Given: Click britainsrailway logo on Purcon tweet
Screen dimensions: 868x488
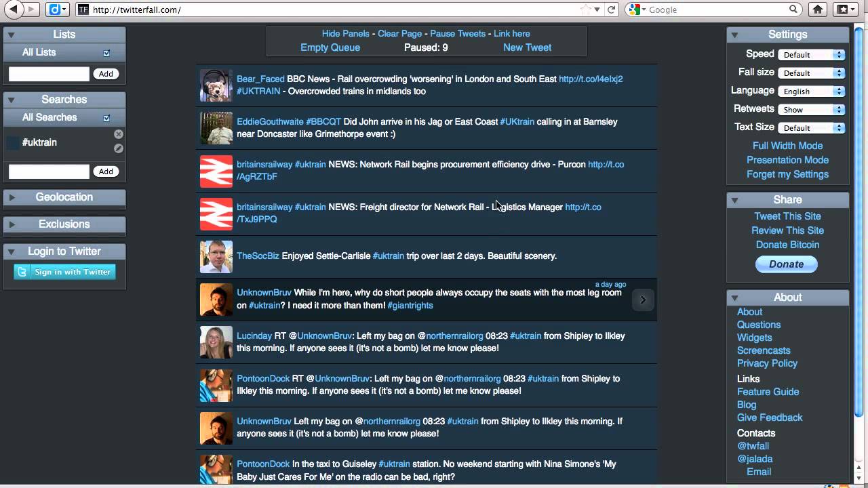Looking at the screenshot, I should pyautogui.click(x=216, y=171).
